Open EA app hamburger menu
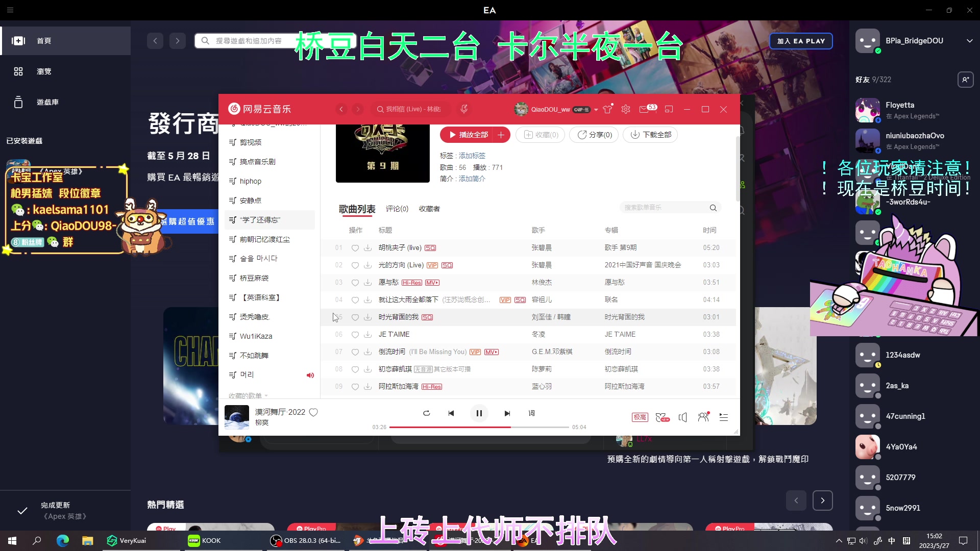Viewport: 980px width, 551px height. coord(10,10)
